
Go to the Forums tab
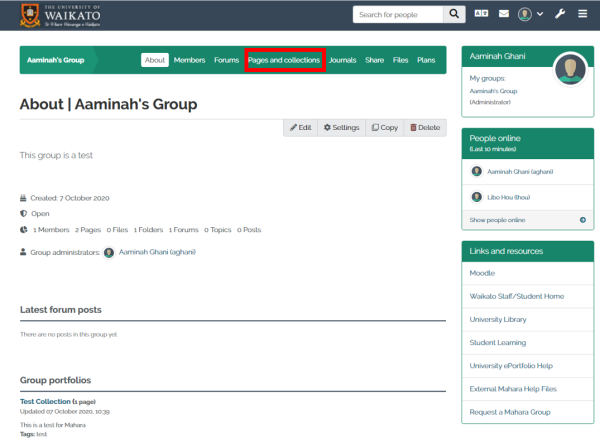click(226, 60)
